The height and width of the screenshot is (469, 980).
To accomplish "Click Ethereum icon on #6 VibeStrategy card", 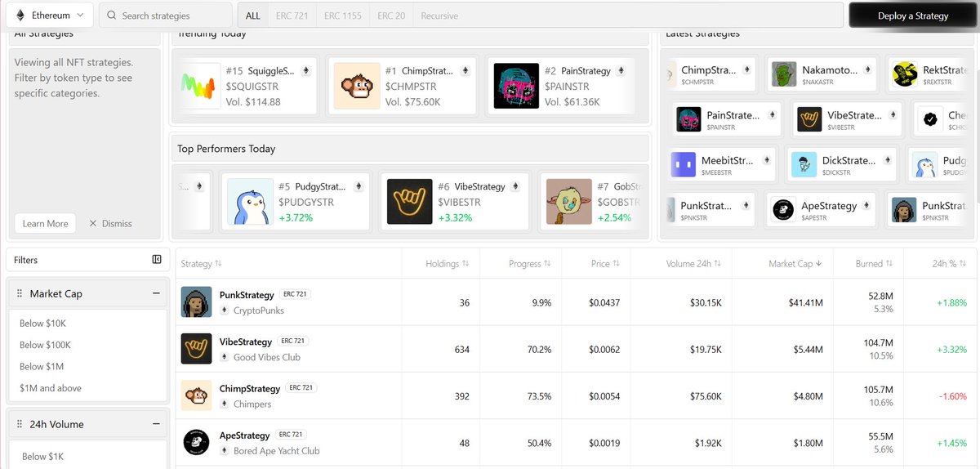I will coord(514,186).
